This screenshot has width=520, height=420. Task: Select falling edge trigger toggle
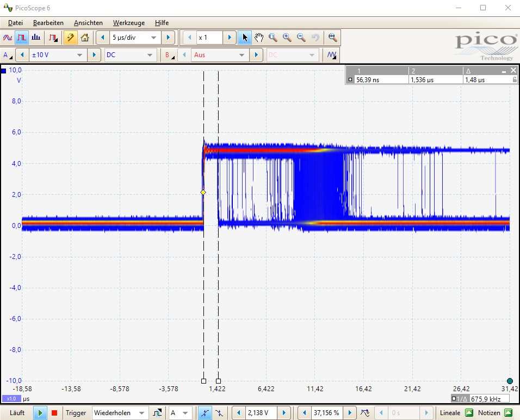(219, 413)
